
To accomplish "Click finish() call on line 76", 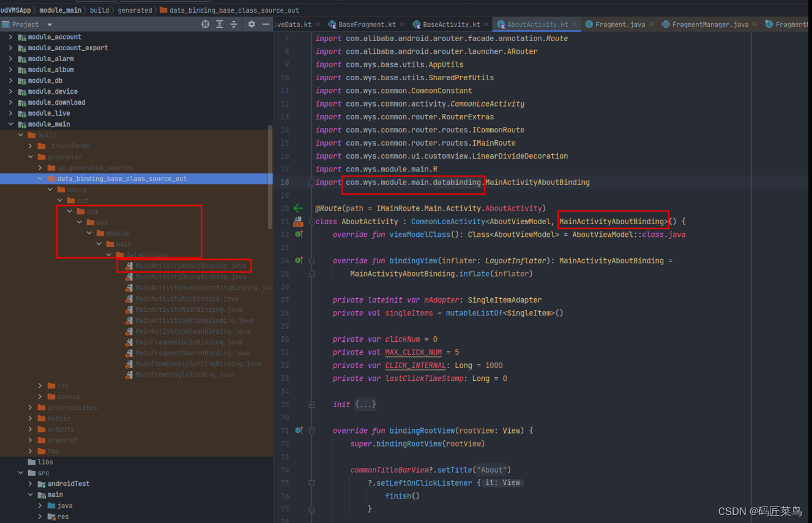I will (402, 496).
